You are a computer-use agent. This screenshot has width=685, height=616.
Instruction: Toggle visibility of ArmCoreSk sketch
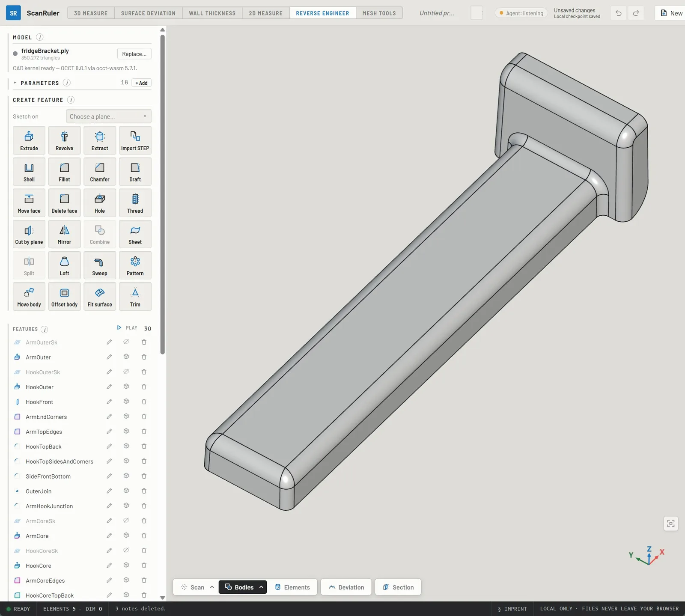126,521
